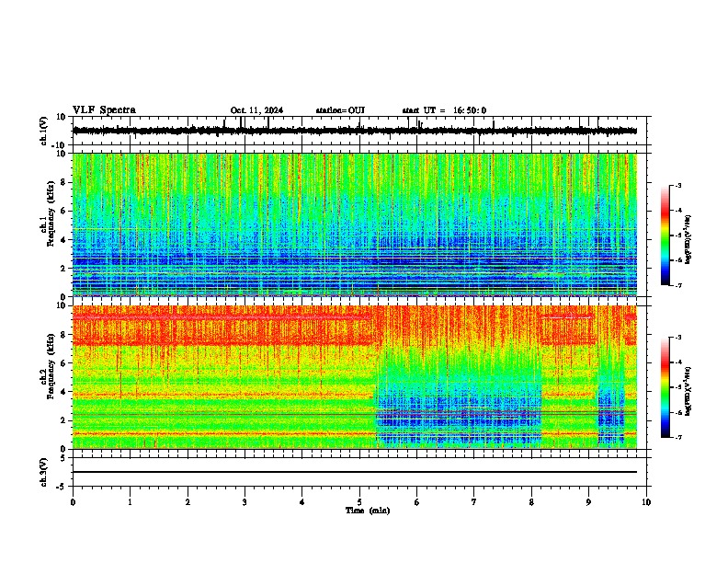
Task: Click the time-axis tick label "7"
Action: point(474,502)
